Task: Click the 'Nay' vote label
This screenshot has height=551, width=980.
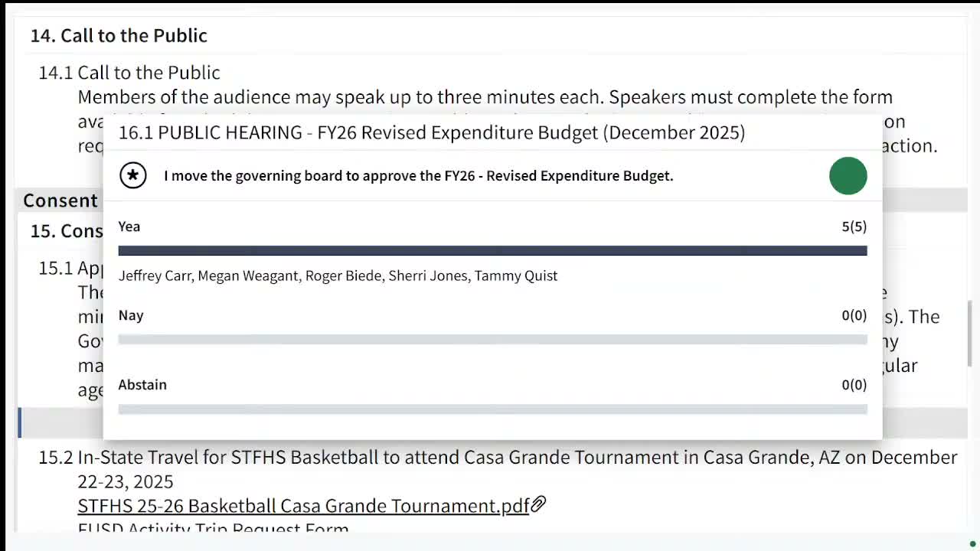Action: pyautogui.click(x=131, y=315)
